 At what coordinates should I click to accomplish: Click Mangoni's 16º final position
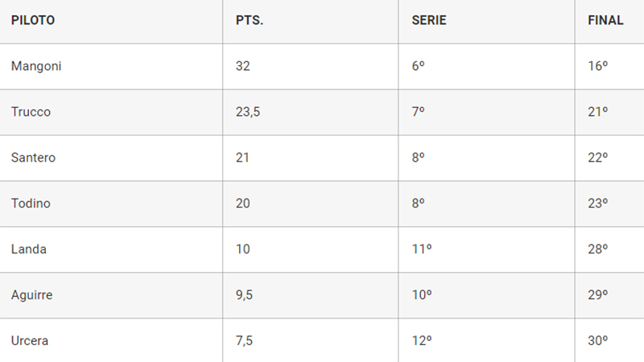597,66
